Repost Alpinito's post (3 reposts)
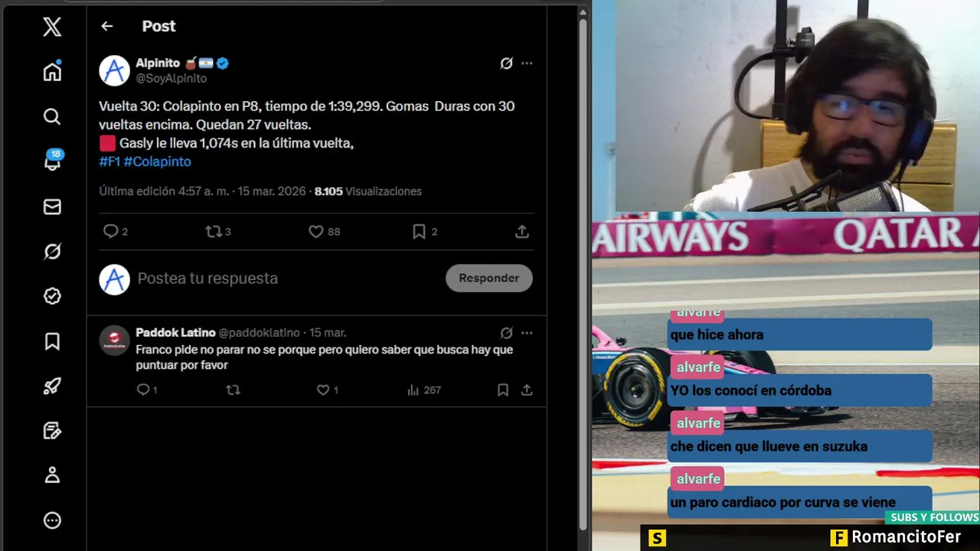The image size is (980, 551). 218,231
